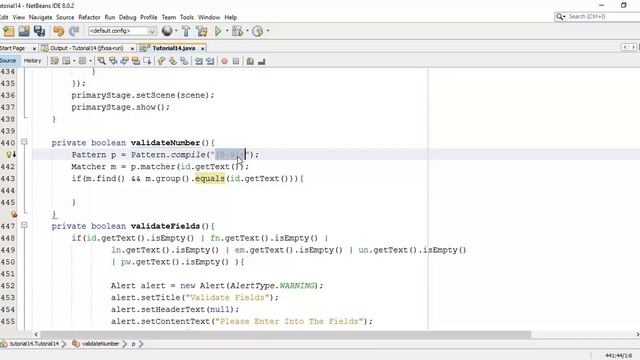Click the Clean and Build icon

click(202, 31)
